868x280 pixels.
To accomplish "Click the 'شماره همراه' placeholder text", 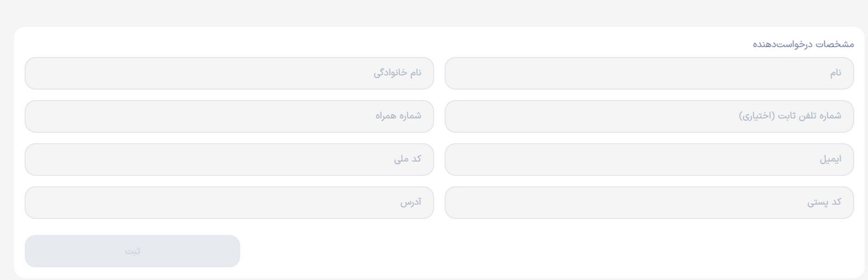I will (x=398, y=116).
